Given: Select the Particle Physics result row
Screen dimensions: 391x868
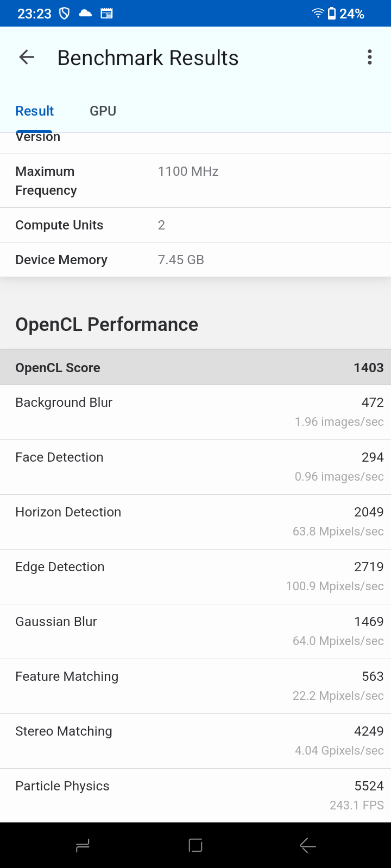Looking at the screenshot, I should click(x=195, y=795).
